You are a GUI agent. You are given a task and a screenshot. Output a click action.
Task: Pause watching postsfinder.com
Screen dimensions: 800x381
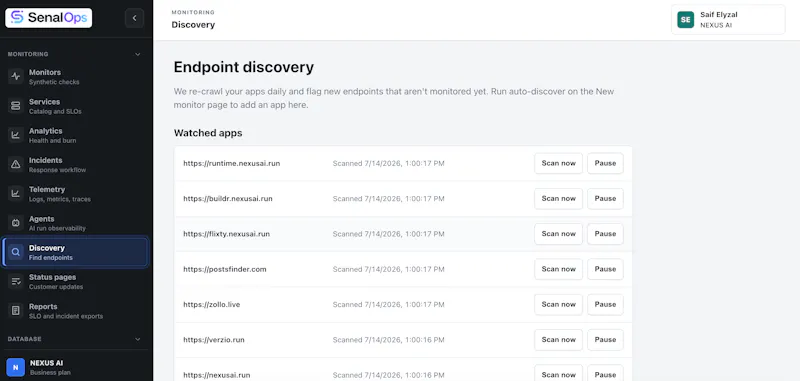click(605, 269)
